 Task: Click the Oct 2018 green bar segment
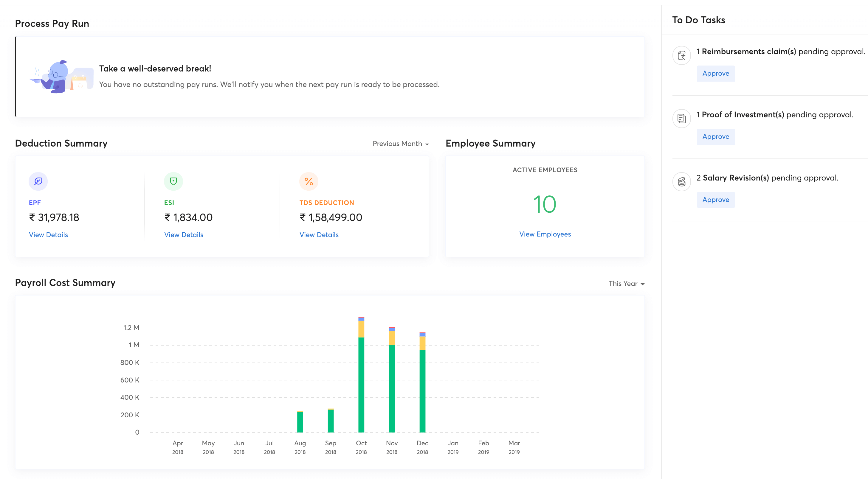(361, 384)
